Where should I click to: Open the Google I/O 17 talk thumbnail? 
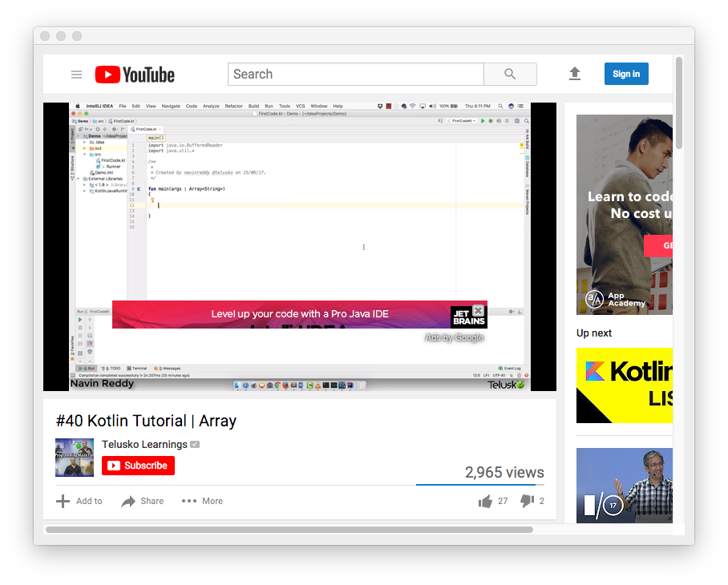625,486
